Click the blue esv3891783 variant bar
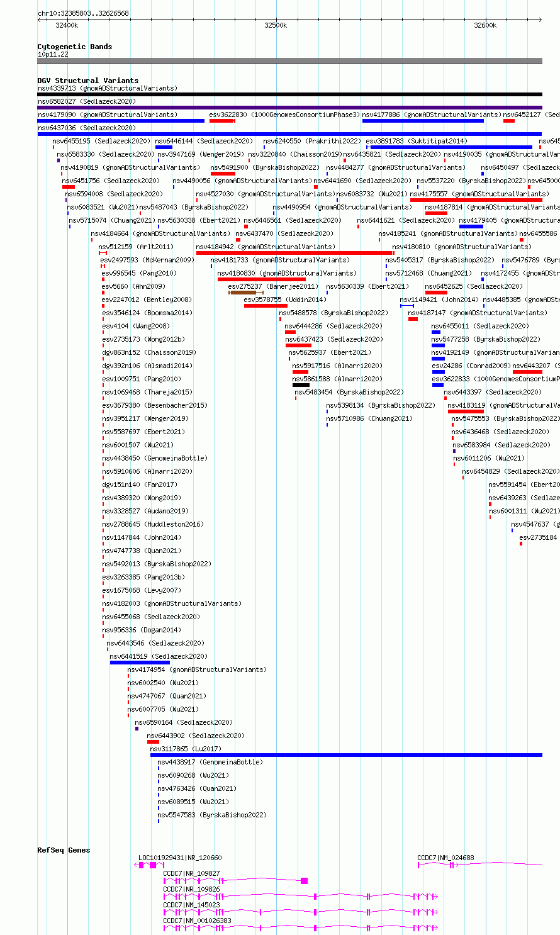The height and width of the screenshot is (935, 560). 449,147
